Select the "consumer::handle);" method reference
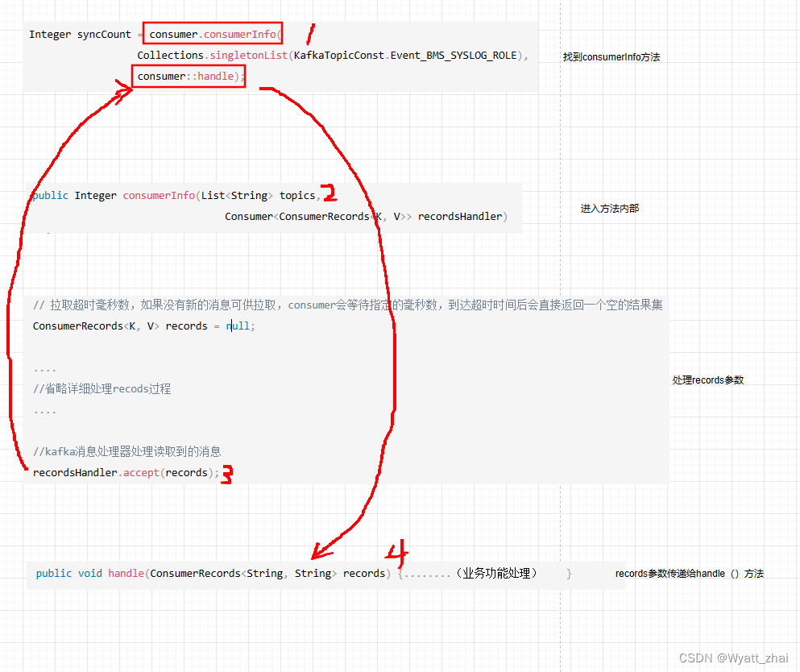 pyautogui.click(x=191, y=76)
